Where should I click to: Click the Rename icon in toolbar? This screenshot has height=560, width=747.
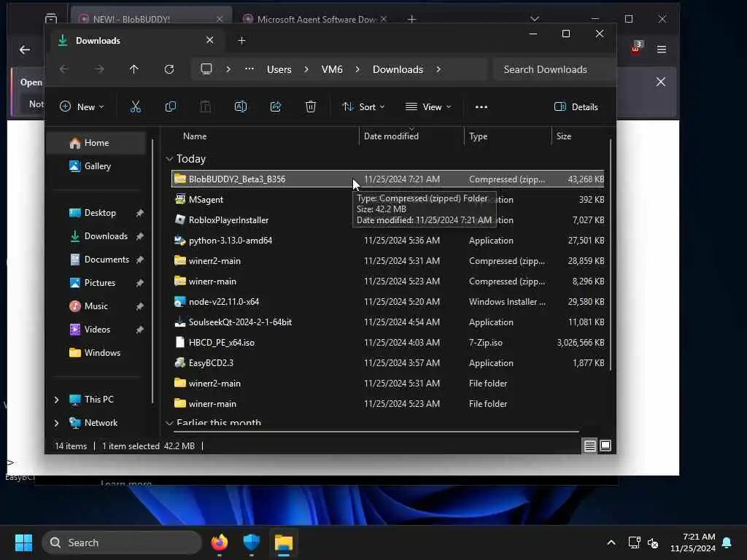241,106
